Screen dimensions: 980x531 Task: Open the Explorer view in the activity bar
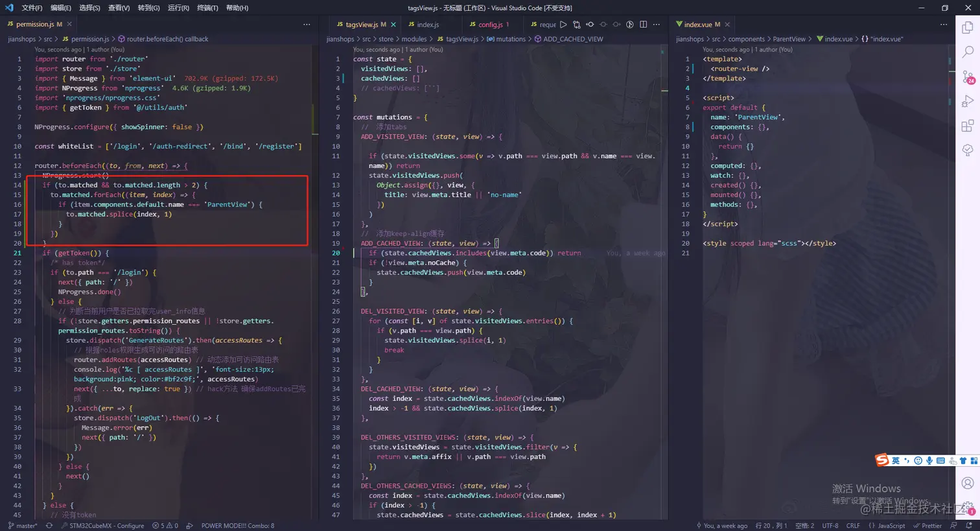click(967, 27)
